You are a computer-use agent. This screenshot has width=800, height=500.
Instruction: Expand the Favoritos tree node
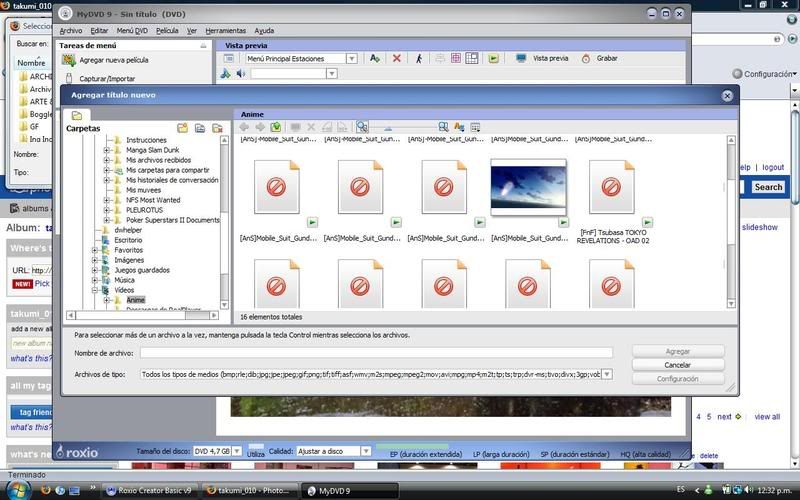(x=94, y=250)
